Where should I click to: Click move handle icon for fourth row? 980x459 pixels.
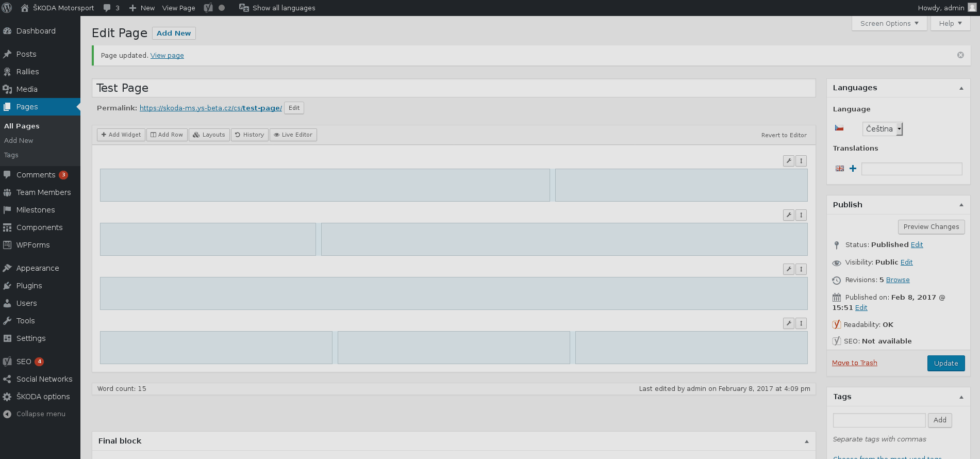pos(801,323)
